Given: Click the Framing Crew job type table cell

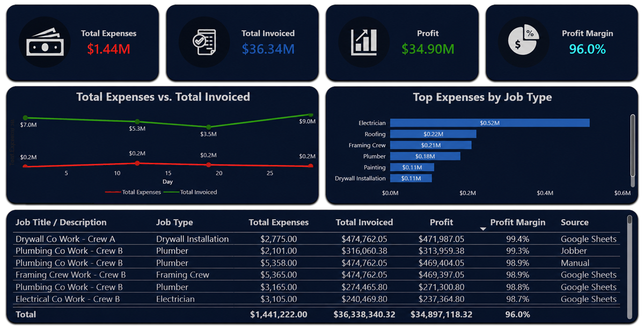Looking at the screenshot, I should click(182, 275).
